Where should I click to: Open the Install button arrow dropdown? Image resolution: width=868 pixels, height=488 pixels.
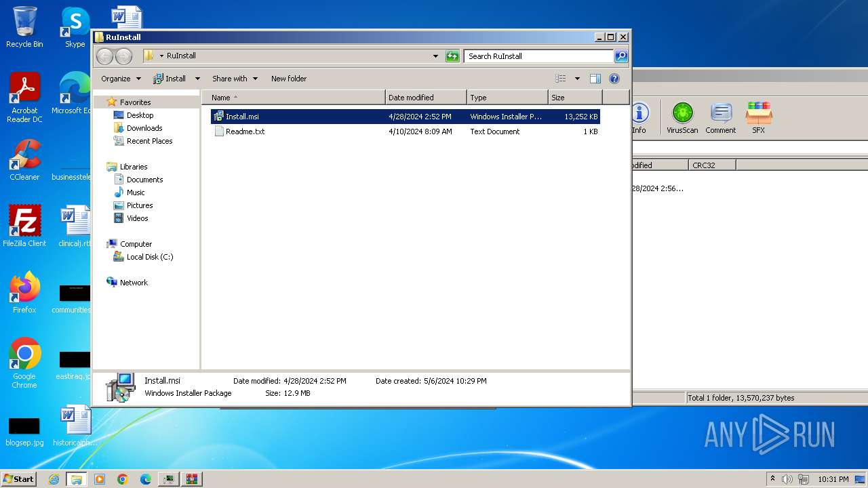[x=197, y=79]
